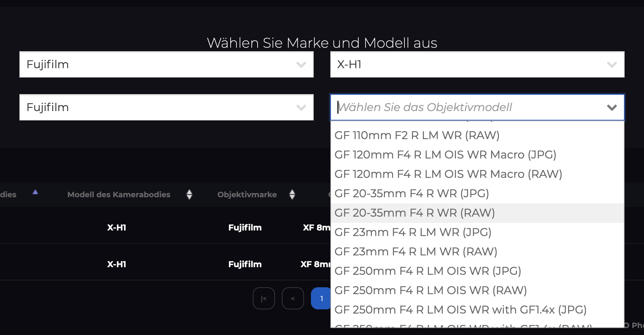Screen dimensions: 644x335
Task: Click X-H1 in the second table row
Action: coord(117,264)
